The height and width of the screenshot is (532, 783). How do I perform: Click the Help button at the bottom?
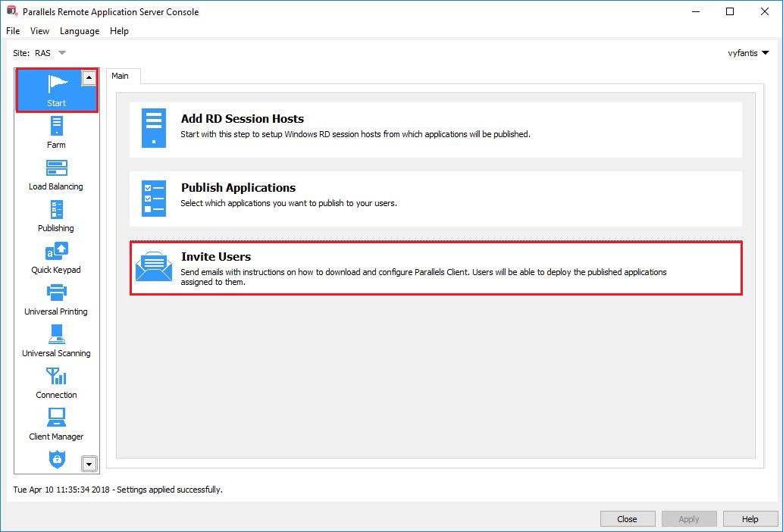coord(750,518)
